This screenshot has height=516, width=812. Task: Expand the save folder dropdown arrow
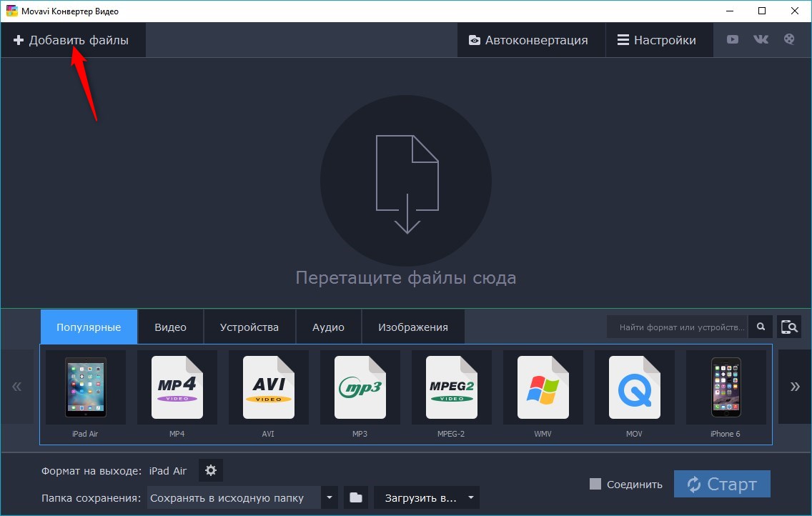pyautogui.click(x=330, y=497)
